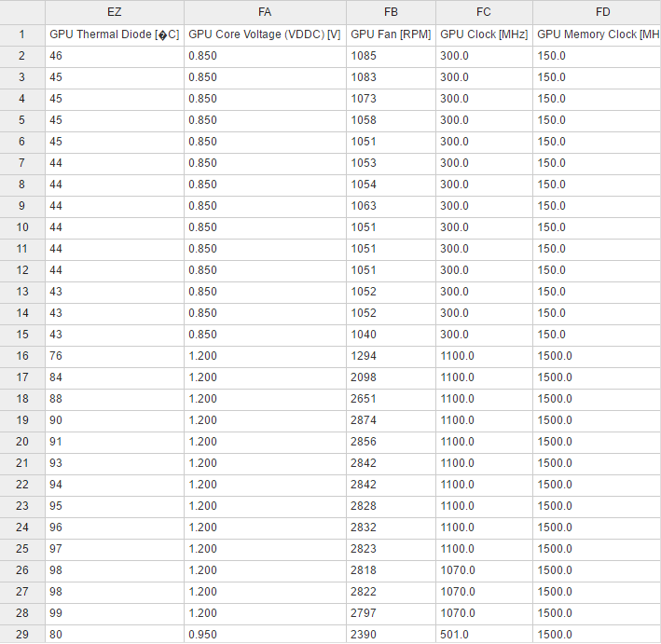661x644 pixels.
Task: Select thermal diode value 88
Action: [x=115, y=399]
